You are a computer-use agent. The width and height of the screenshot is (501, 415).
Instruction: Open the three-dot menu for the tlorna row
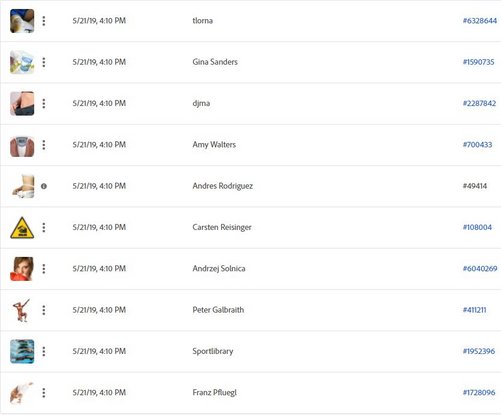44,21
